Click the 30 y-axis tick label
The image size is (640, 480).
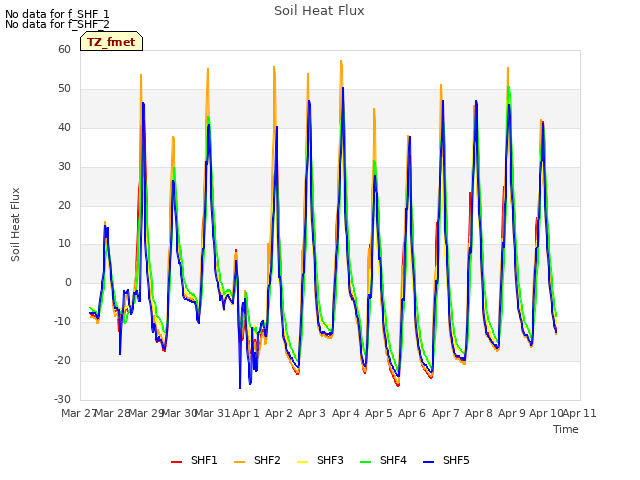tap(64, 167)
